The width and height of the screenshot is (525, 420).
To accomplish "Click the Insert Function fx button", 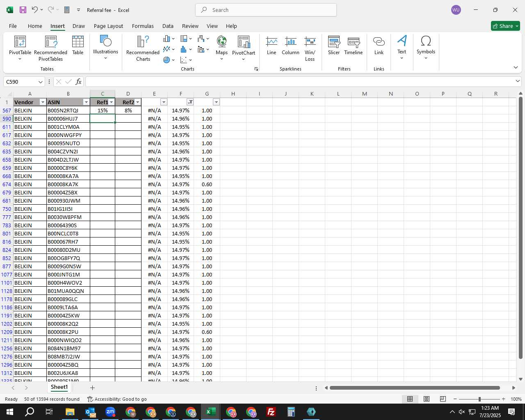I will pyautogui.click(x=79, y=82).
